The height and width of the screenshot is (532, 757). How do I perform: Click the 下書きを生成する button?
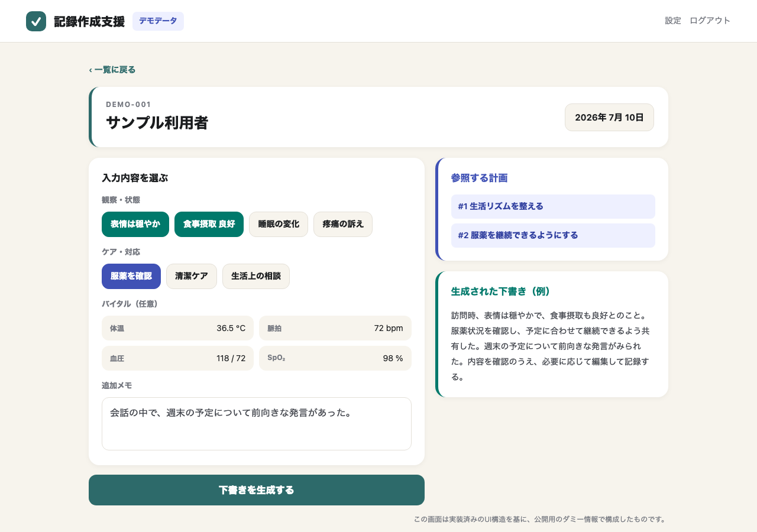click(257, 490)
